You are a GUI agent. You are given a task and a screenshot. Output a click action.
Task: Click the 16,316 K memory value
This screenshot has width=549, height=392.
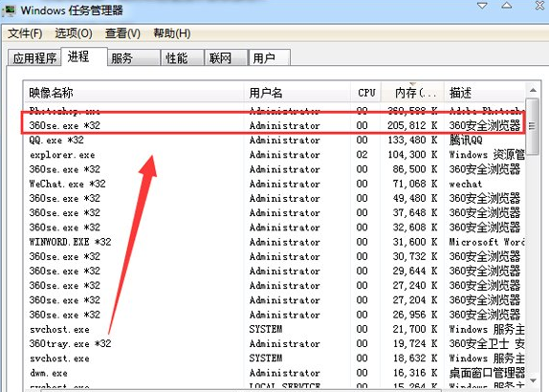point(414,373)
